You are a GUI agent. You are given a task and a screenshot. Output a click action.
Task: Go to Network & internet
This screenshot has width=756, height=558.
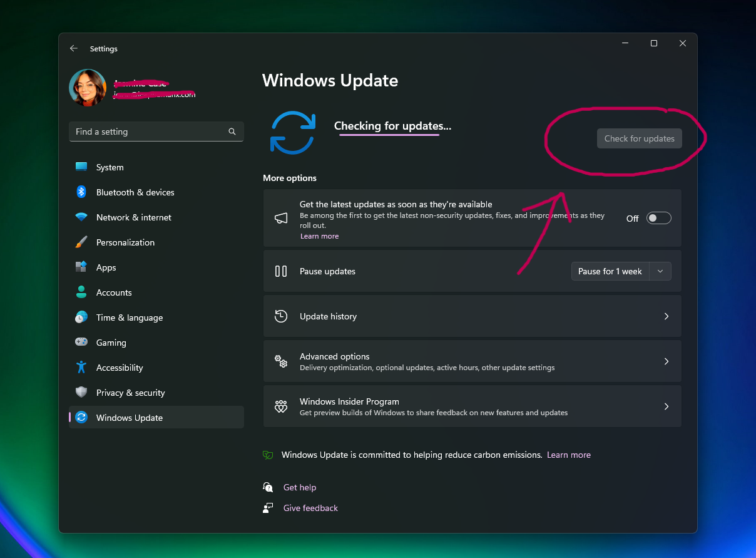pos(156,217)
